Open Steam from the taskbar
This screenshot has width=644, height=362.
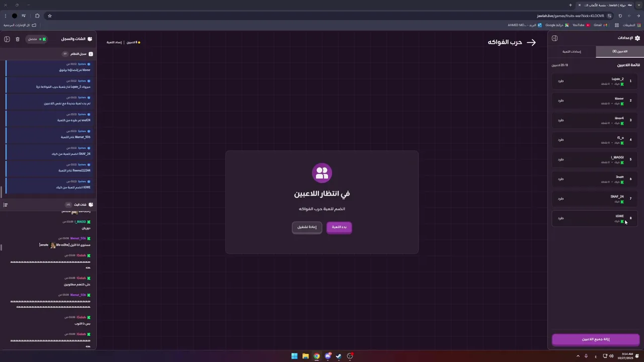pos(339,356)
